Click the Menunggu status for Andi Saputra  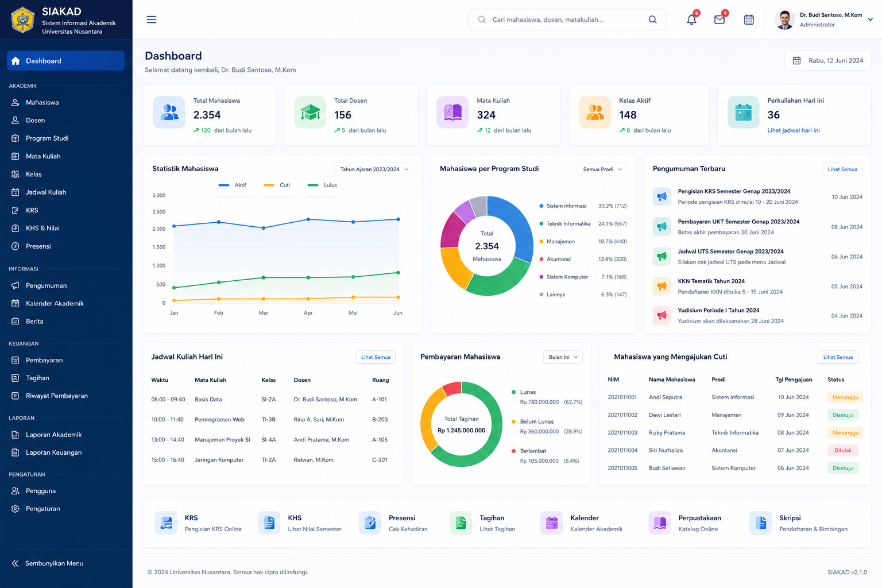pos(845,397)
